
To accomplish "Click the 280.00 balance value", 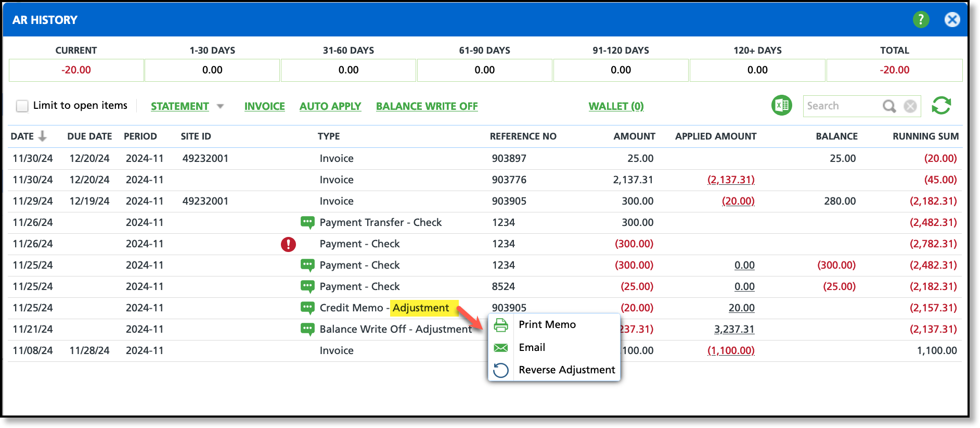I will pos(840,201).
